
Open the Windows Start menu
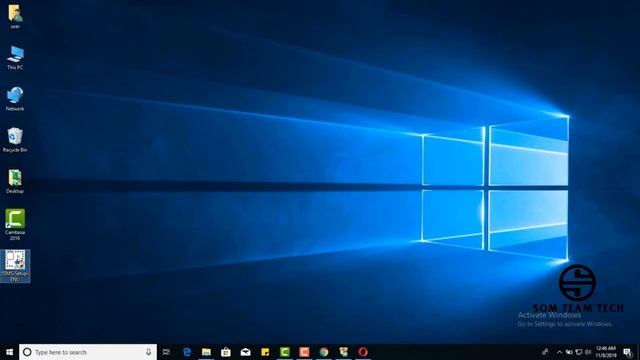tap(9, 352)
